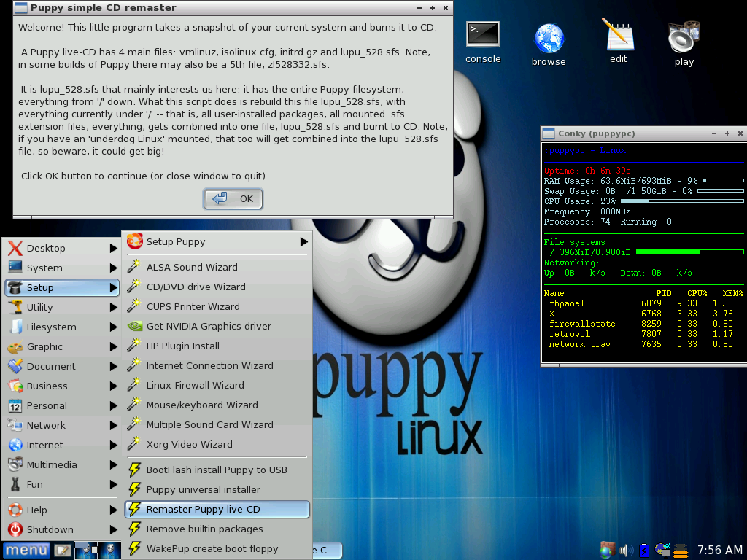747x560 pixels.
Task: Click the CPU Usage bar in Conky
Action: point(682,201)
